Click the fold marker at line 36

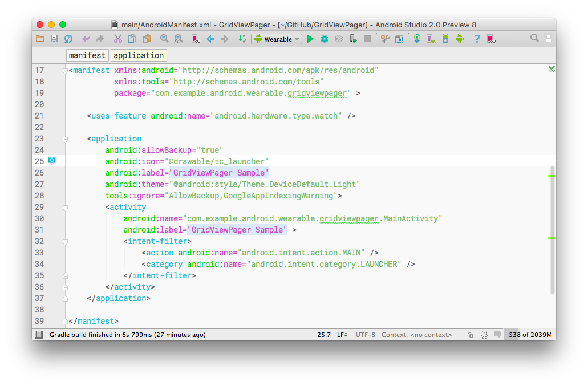[65, 287]
